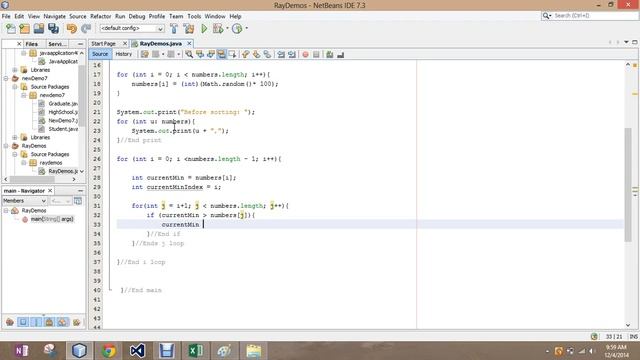Click Find Next Occurrence icon

click(211, 54)
